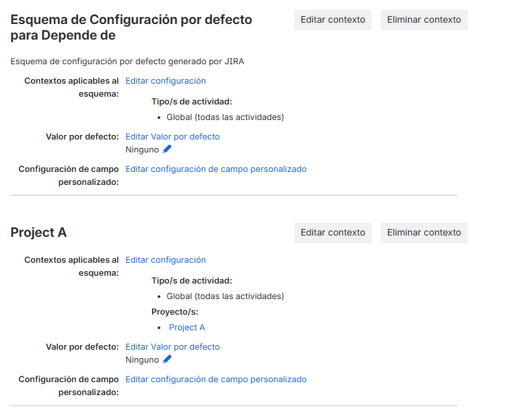
Task: Open the 'Project A' project link
Action: (x=187, y=327)
